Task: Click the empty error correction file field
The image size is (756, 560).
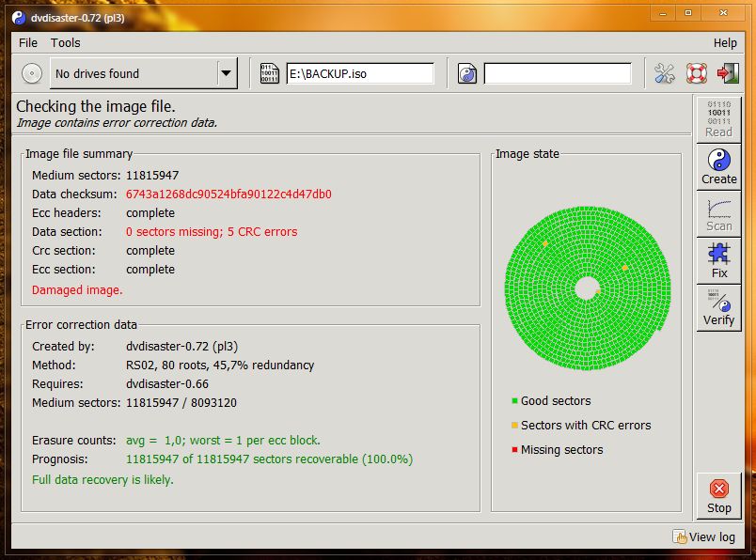Action: 558,73
